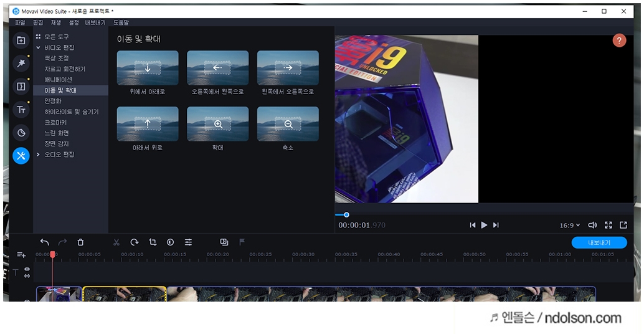Rotate the clip with rotate icon
This screenshot has height=334, width=644.
[135, 242]
